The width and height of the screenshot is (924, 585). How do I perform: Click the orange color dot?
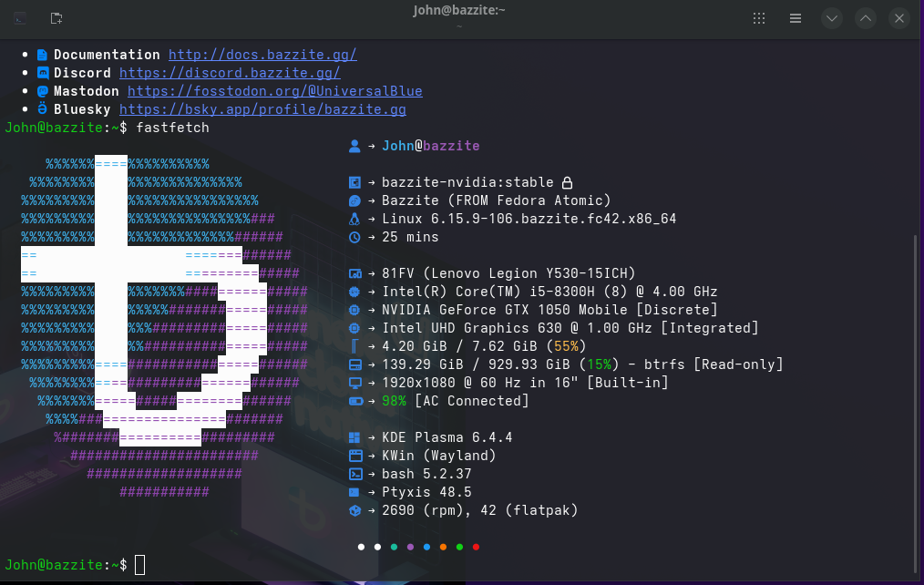[x=443, y=548]
